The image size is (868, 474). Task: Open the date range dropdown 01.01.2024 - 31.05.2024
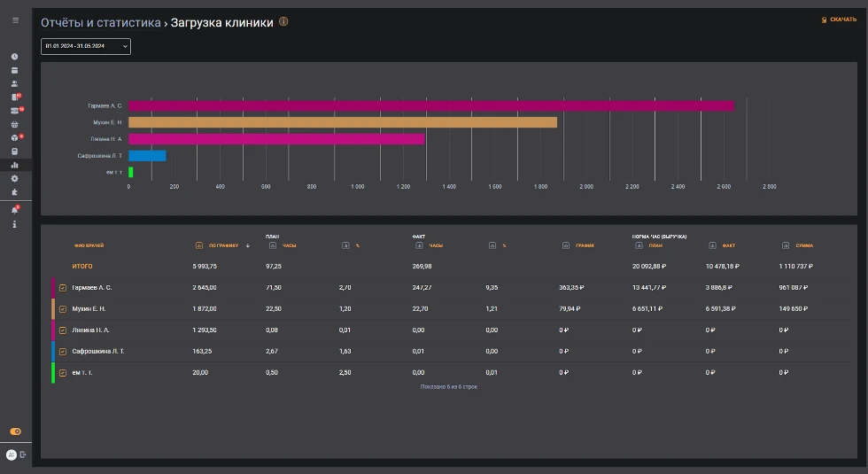coord(85,45)
